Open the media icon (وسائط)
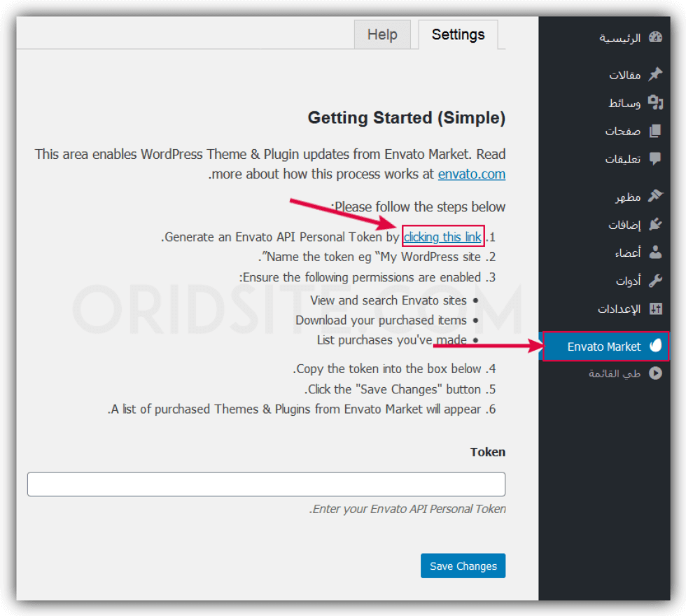The width and height of the screenshot is (686, 616). tap(655, 102)
